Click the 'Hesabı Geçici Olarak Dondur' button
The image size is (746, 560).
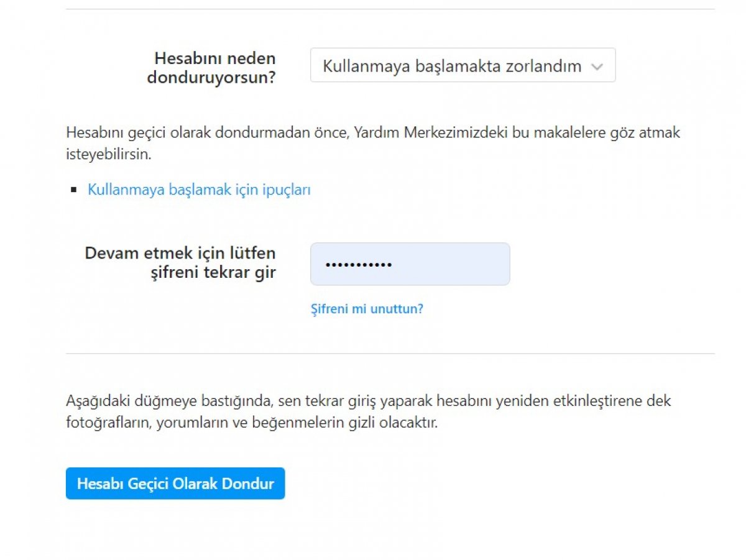pyautogui.click(x=175, y=484)
